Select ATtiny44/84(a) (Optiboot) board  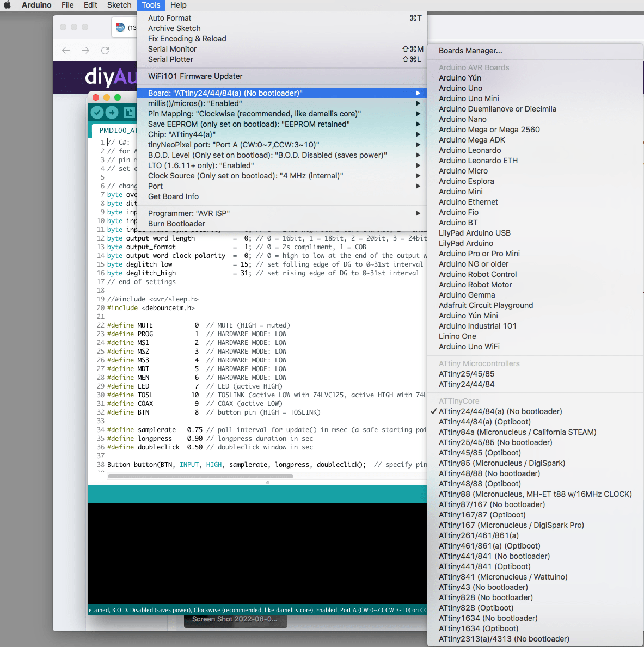click(536, 422)
